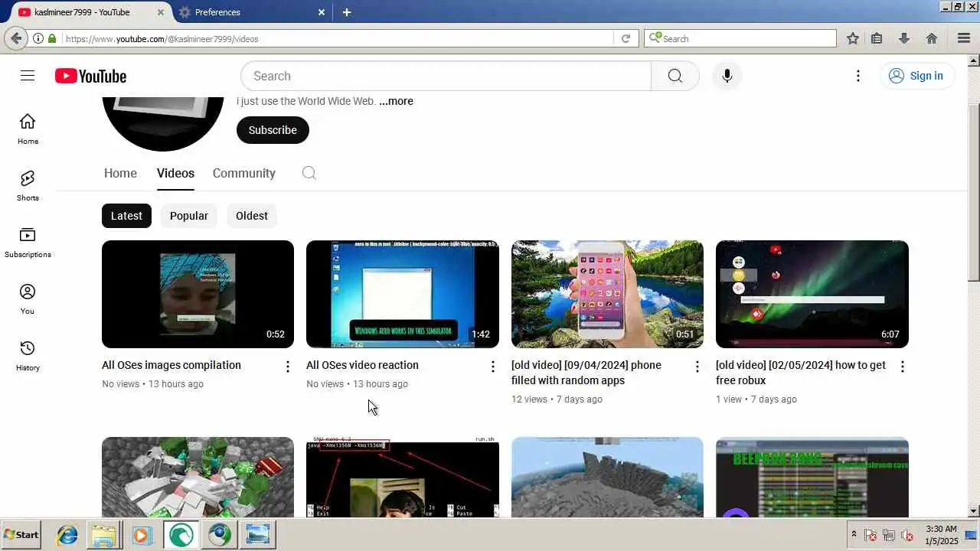Viewport: 980px width, 551px height.
Task: Click the Start button
Action: coord(21,535)
